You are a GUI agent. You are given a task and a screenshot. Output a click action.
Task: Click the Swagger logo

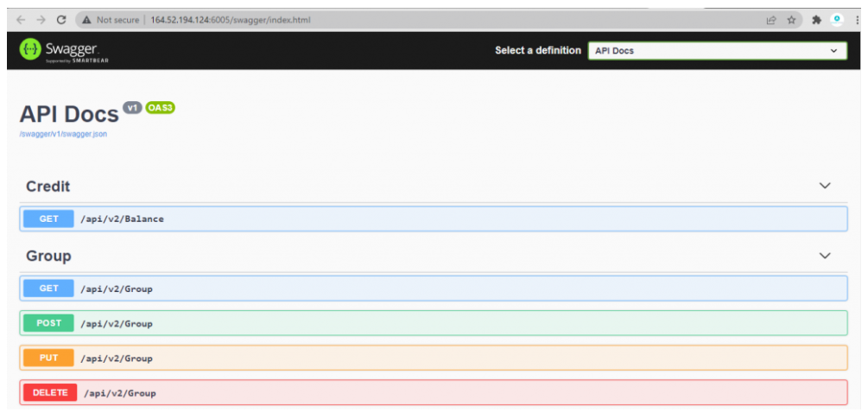(64, 50)
